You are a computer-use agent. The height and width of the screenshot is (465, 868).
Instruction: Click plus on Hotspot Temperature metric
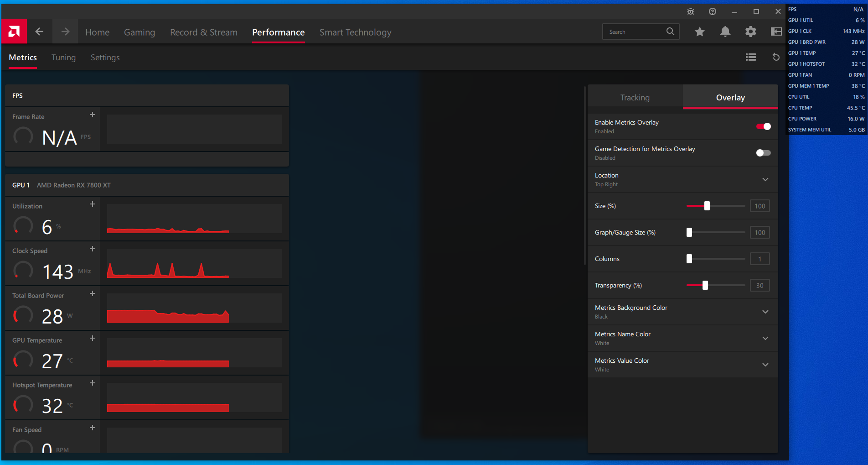[x=93, y=383]
